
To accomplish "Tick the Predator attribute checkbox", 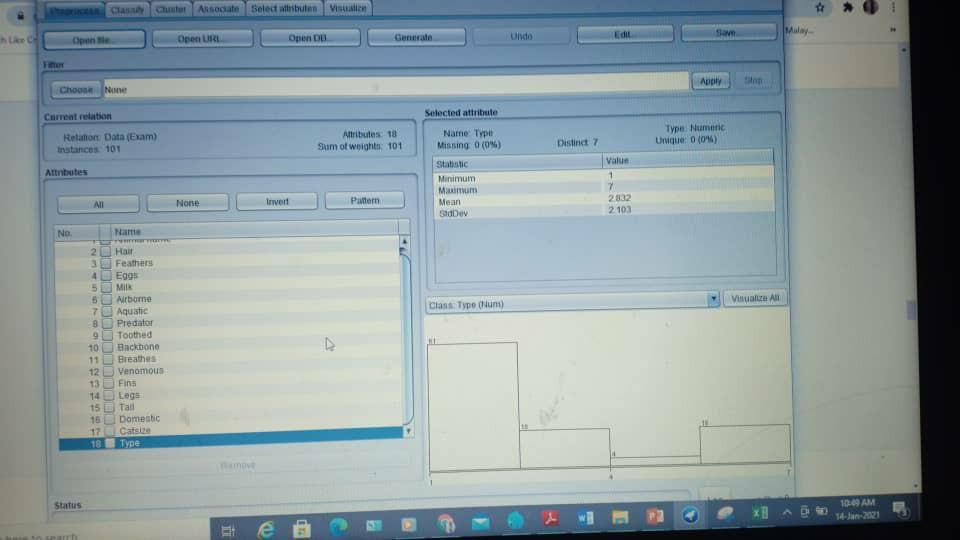I will pyautogui.click(x=108, y=323).
